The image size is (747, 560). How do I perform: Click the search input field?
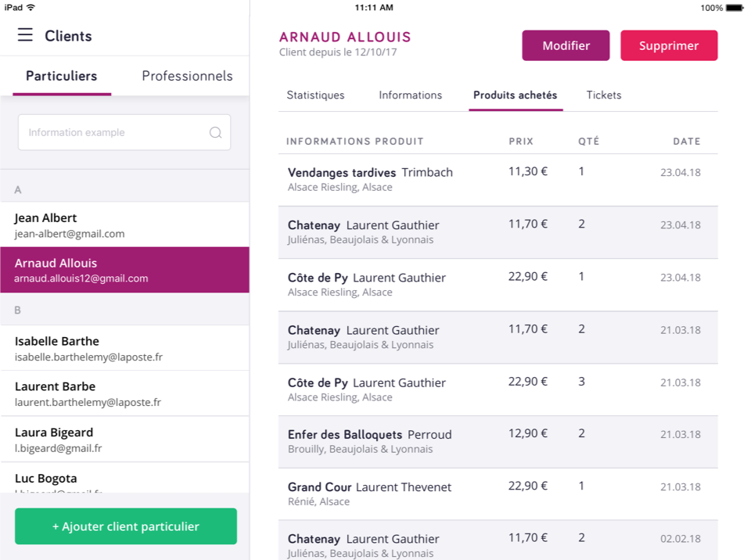pos(110,132)
